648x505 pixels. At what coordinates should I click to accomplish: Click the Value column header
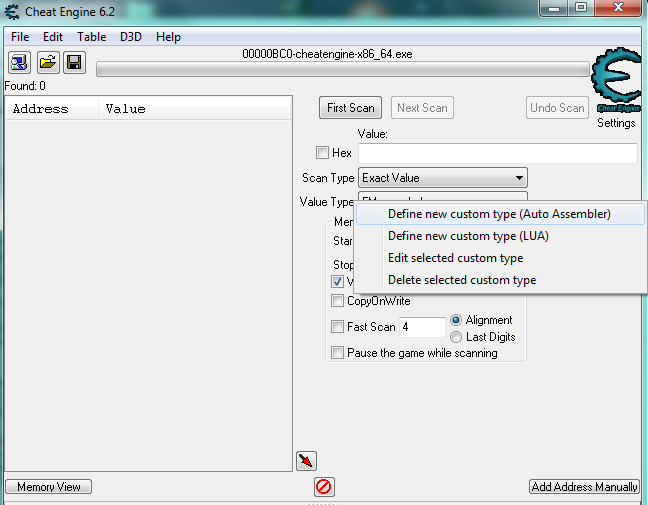click(195, 109)
